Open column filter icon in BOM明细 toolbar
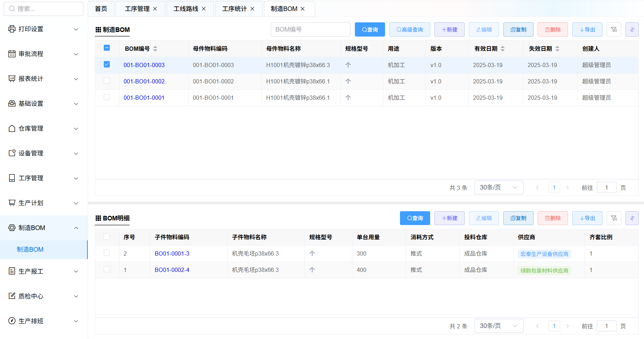 tap(614, 218)
